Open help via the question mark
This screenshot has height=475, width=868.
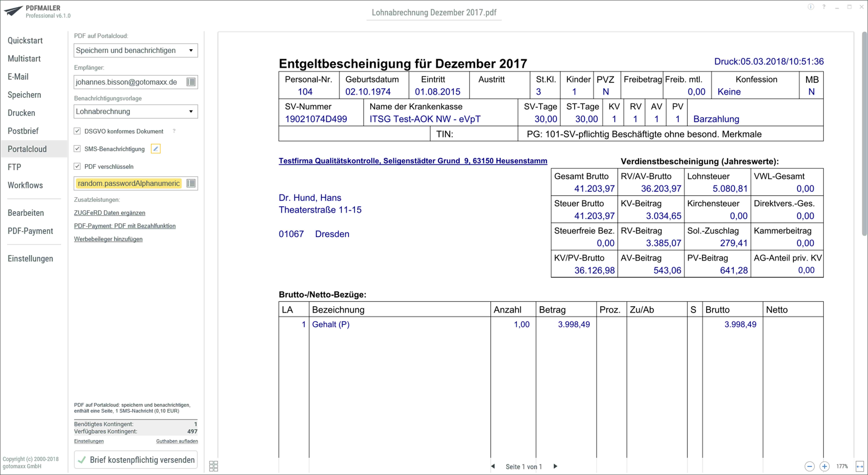824,7
